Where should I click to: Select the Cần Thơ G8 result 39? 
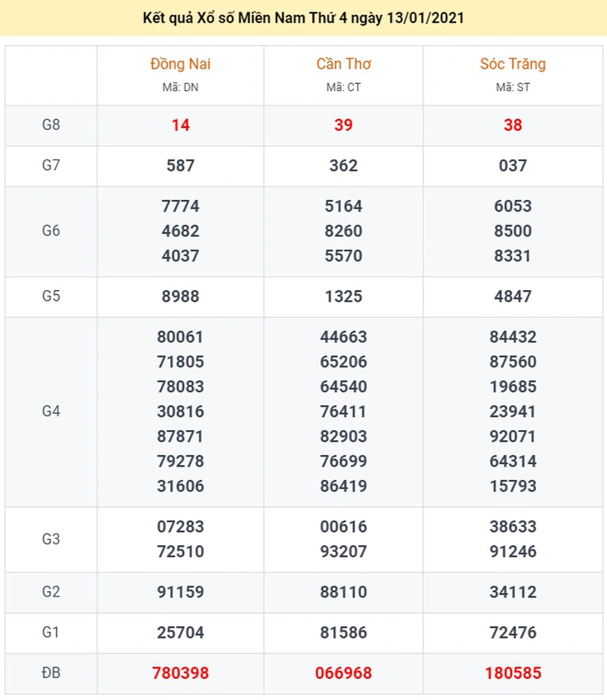(343, 125)
